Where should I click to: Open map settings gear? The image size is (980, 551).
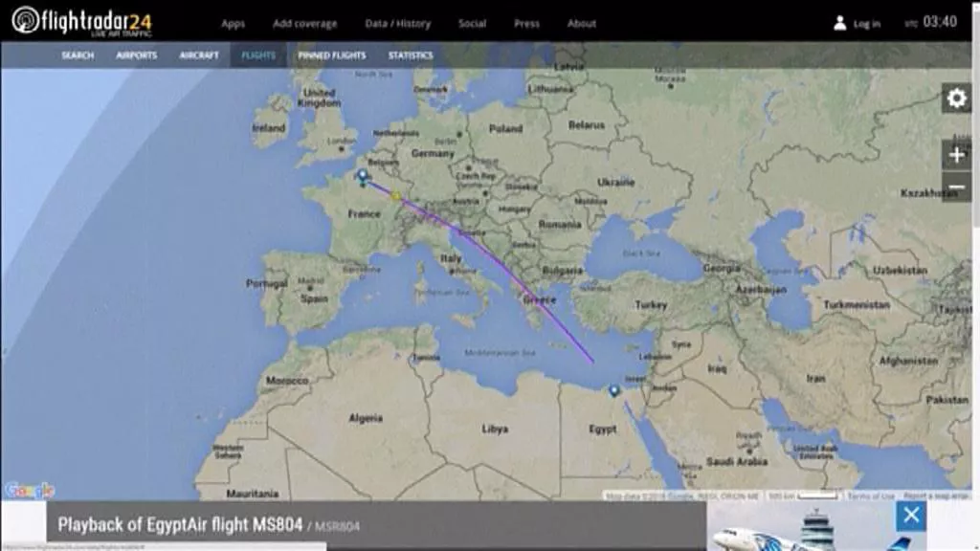point(956,99)
